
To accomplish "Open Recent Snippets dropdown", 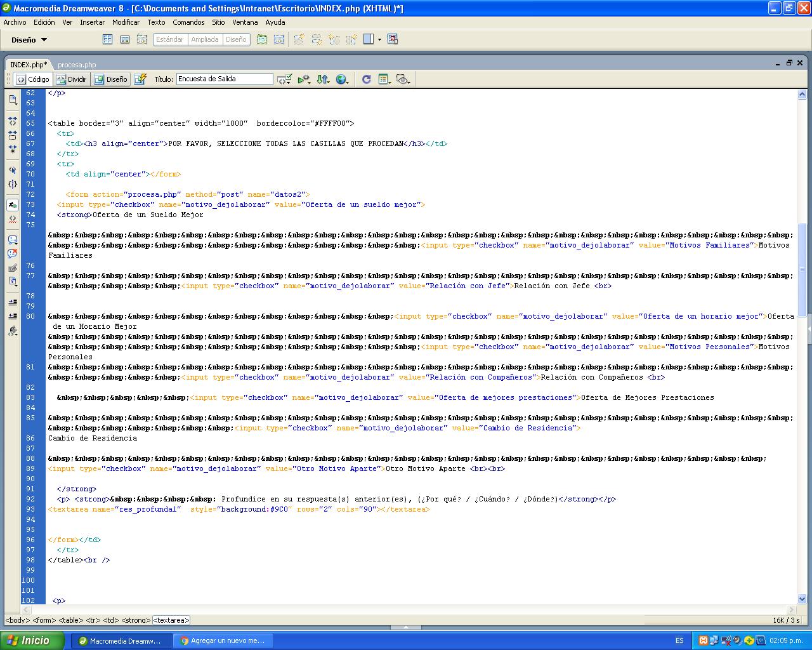I will tap(13, 281).
